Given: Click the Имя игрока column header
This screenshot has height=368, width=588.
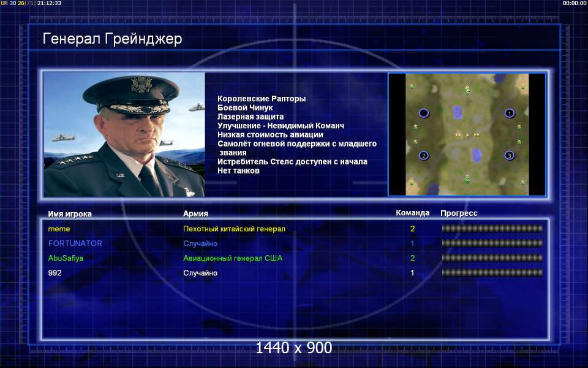Looking at the screenshot, I should 70,213.
